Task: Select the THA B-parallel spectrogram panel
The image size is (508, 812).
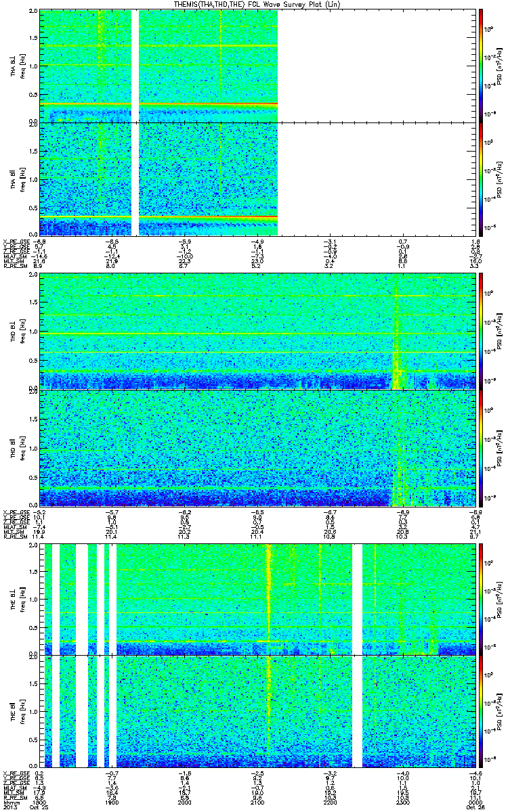Action: coord(257,179)
